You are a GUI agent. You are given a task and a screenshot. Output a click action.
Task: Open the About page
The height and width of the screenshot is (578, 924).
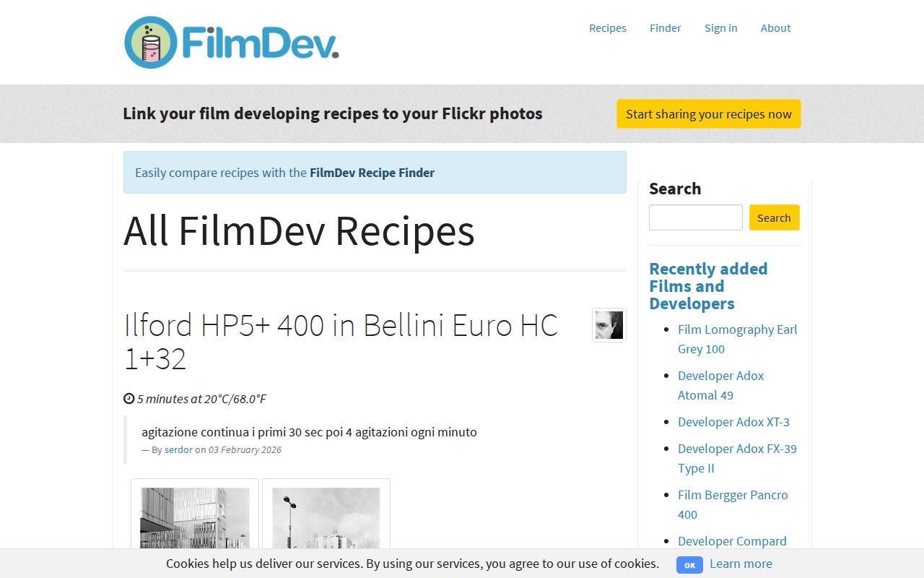pos(775,27)
